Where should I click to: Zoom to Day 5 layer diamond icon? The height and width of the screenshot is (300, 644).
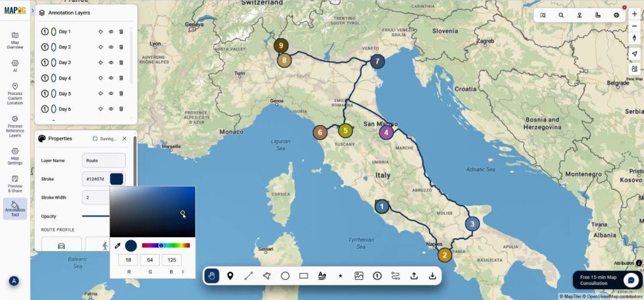pyautogui.click(x=101, y=94)
